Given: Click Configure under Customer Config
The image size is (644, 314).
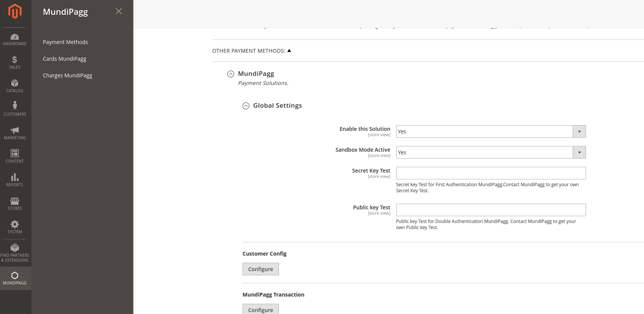Looking at the screenshot, I should pos(261,269).
